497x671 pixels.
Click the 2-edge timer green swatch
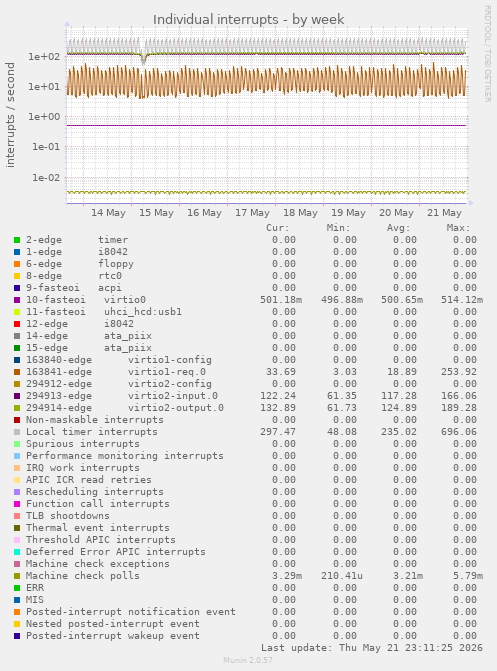coord(17,240)
